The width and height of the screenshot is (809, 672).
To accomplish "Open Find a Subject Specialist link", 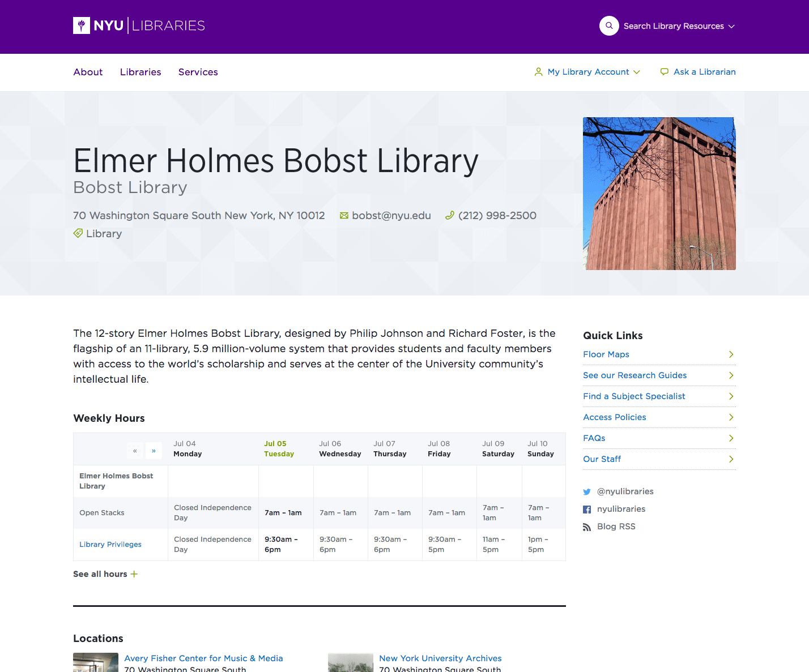I will [x=634, y=396].
